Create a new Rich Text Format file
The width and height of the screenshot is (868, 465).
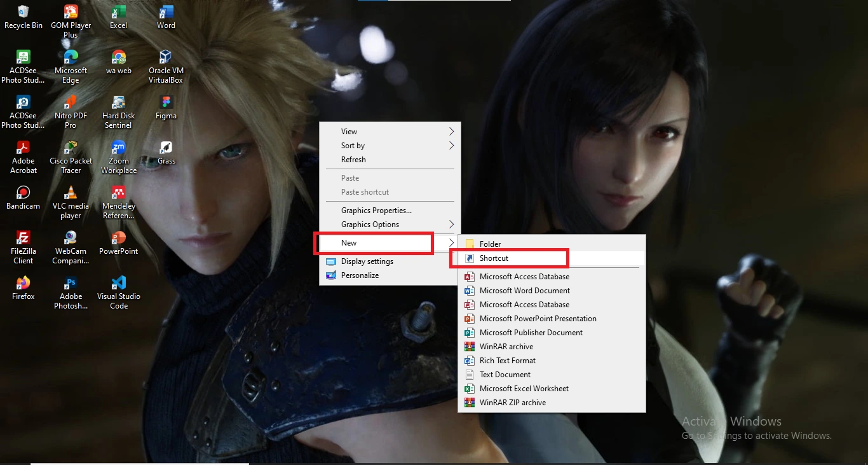tap(552, 361)
